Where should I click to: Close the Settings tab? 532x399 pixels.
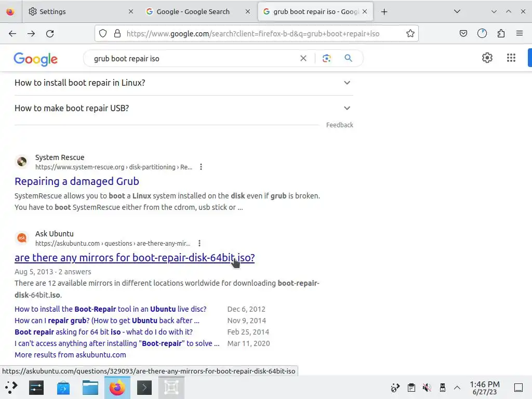pos(131,11)
